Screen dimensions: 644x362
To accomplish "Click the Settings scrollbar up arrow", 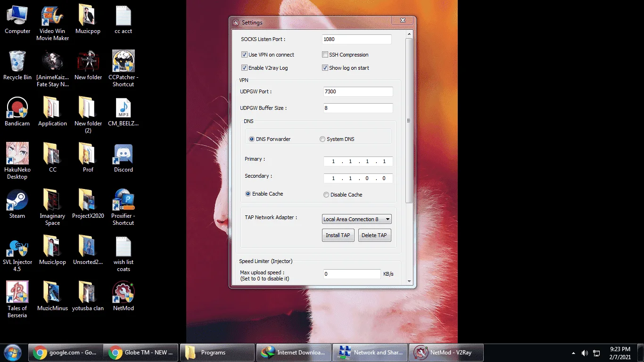I will click(x=409, y=34).
